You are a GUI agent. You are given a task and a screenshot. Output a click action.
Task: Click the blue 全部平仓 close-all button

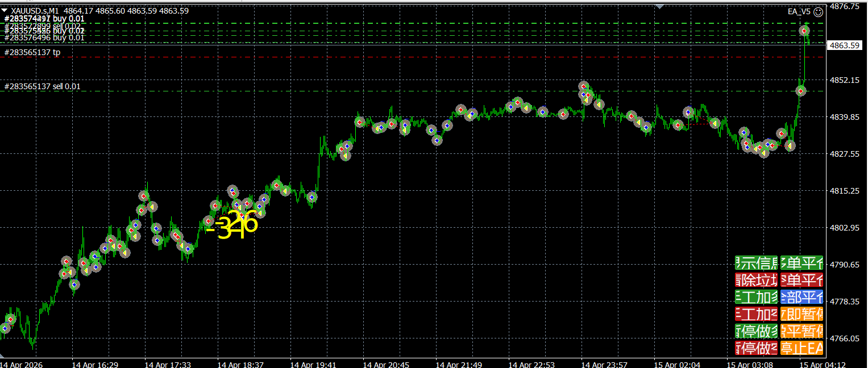click(x=801, y=297)
